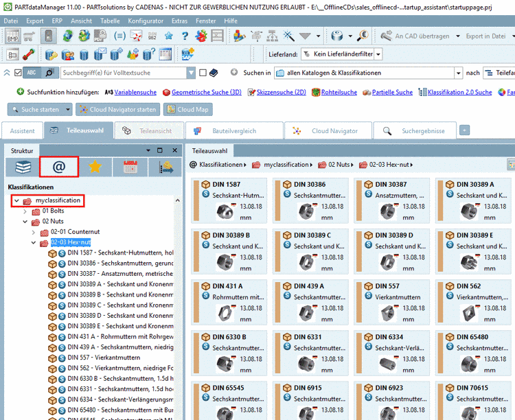Click the 02 Nuts breadcrumb
515x420 pixels.
tap(339, 165)
